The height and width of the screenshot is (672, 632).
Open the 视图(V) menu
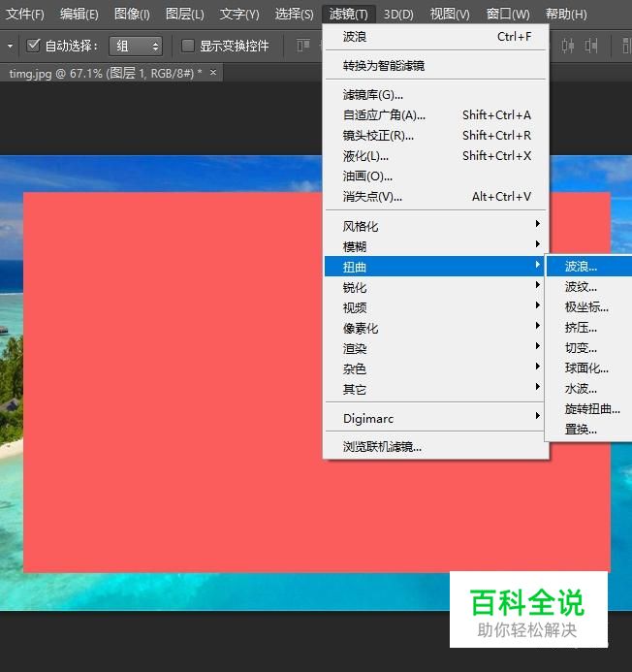[450, 15]
